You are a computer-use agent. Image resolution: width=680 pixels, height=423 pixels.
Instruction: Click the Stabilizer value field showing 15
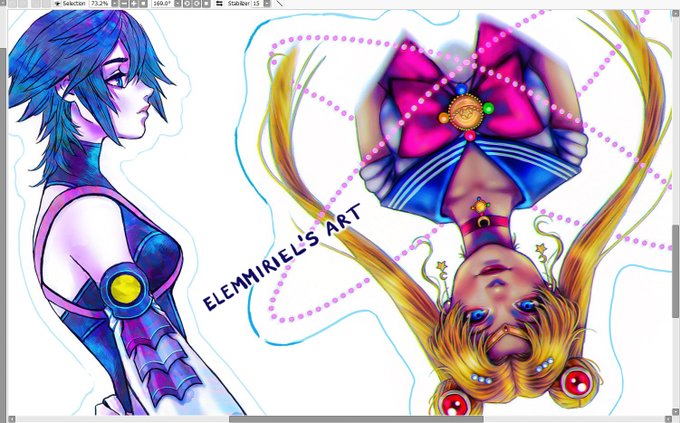(x=257, y=3)
